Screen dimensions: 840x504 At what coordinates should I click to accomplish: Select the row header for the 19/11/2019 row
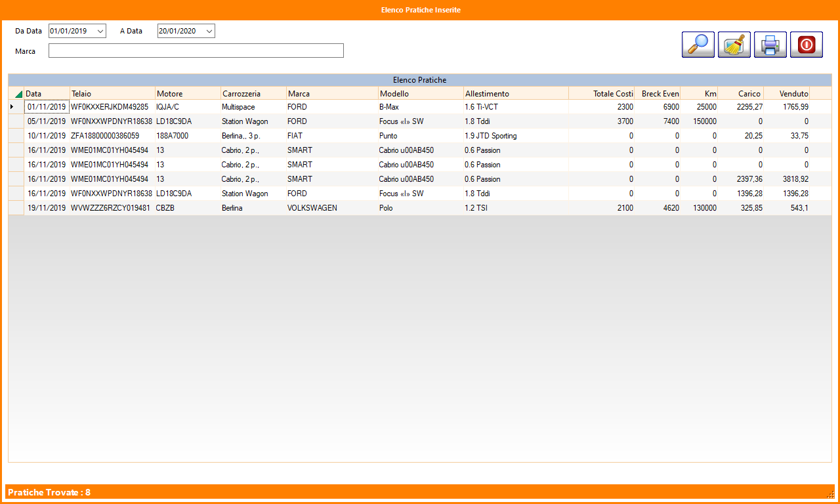tap(16, 207)
